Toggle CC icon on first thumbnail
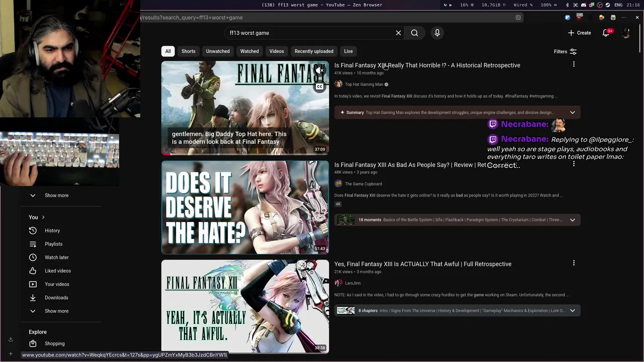The image size is (644, 362). point(319,86)
